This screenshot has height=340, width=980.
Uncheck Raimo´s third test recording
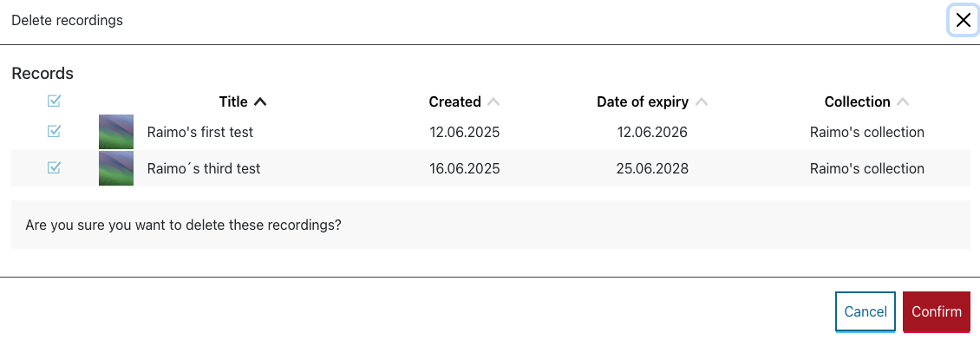(x=55, y=167)
